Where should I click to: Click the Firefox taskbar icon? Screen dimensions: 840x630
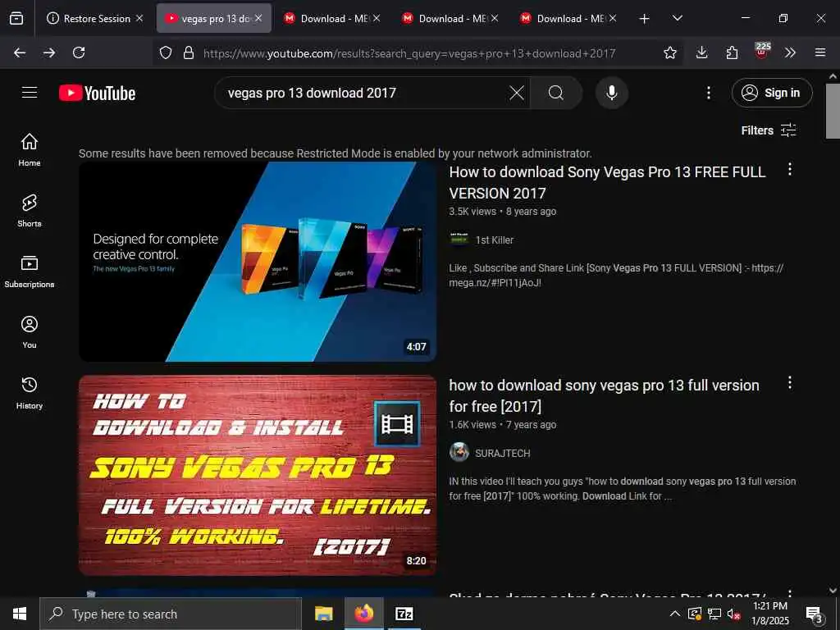[363, 614]
